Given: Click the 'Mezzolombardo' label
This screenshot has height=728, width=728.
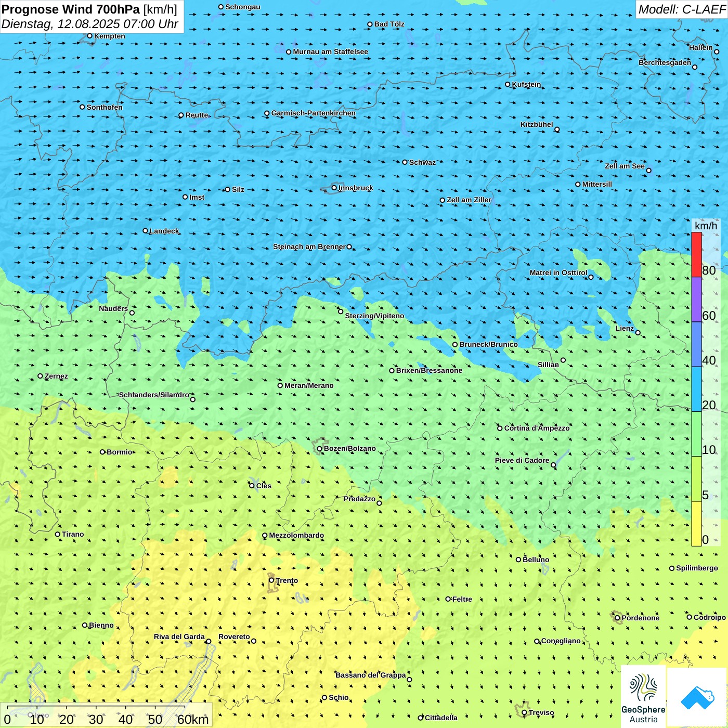Looking at the screenshot, I should (296, 535).
